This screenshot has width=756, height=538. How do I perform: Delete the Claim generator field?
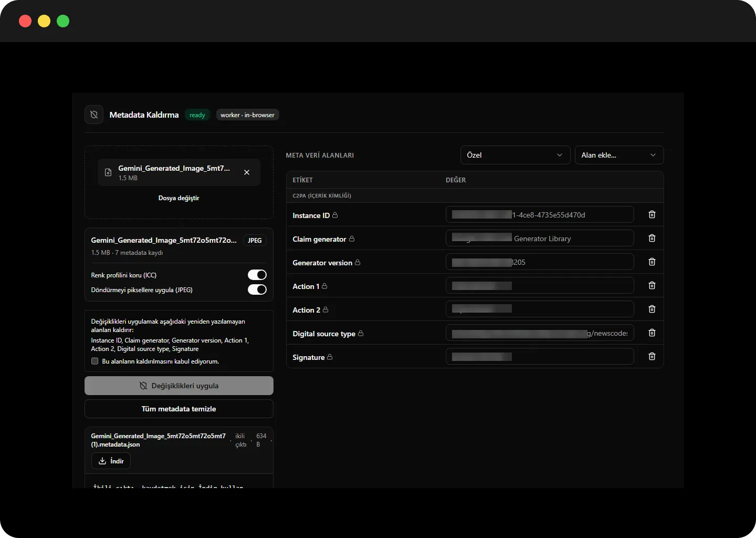652,238
